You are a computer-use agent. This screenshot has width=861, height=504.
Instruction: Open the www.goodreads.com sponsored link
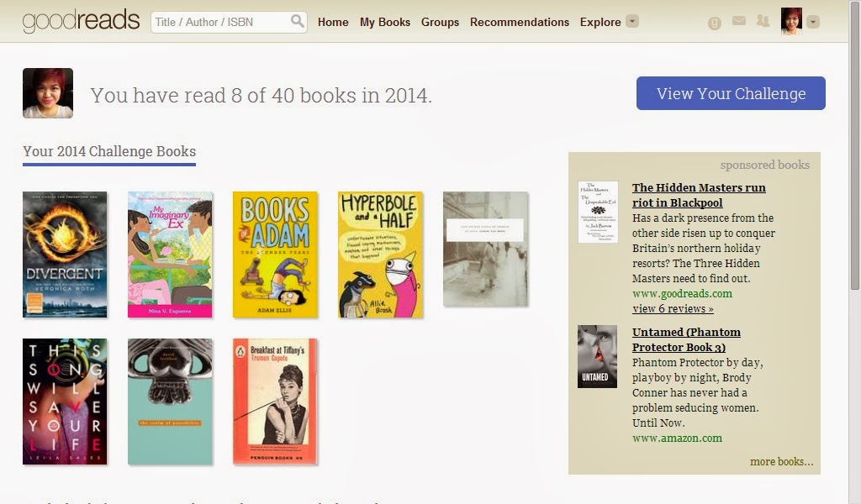682,293
